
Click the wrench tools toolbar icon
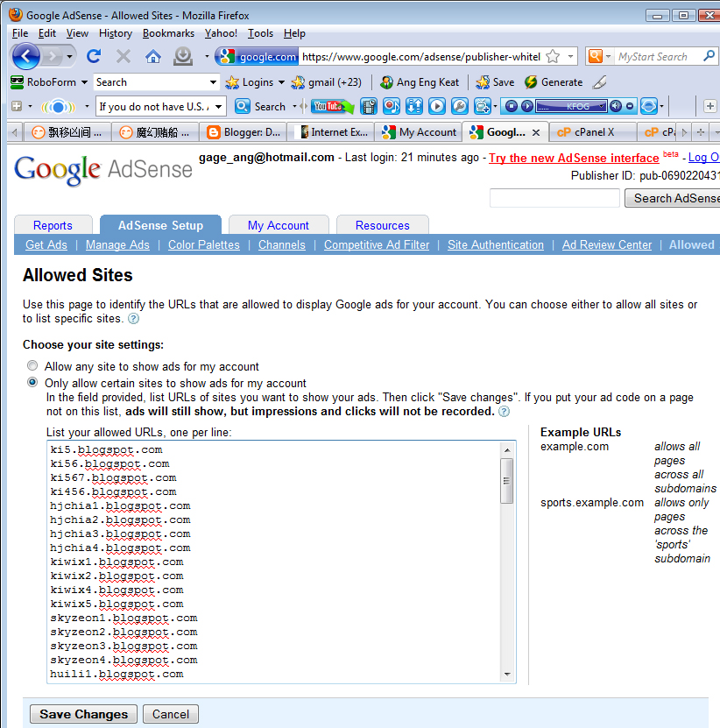[460, 106]
